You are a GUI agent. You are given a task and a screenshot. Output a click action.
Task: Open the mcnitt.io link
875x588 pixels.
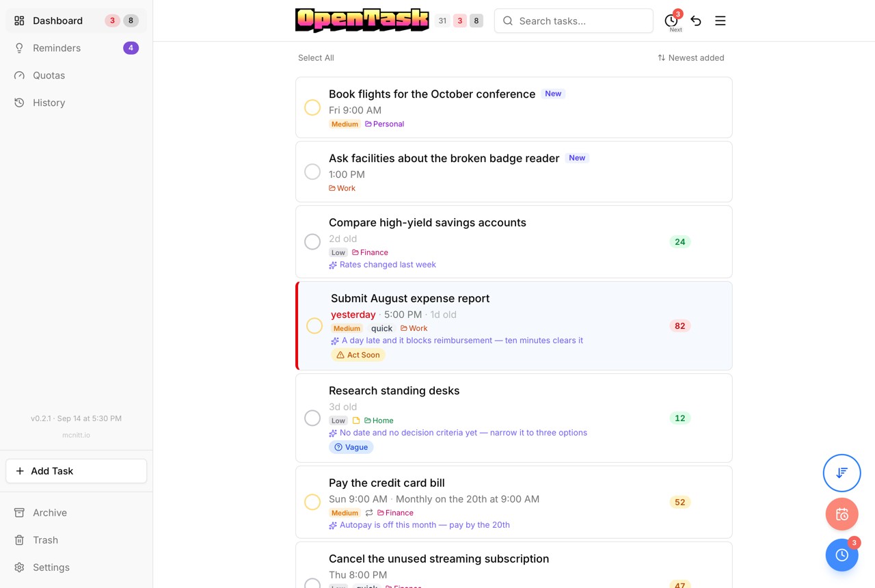coord(76,435)
